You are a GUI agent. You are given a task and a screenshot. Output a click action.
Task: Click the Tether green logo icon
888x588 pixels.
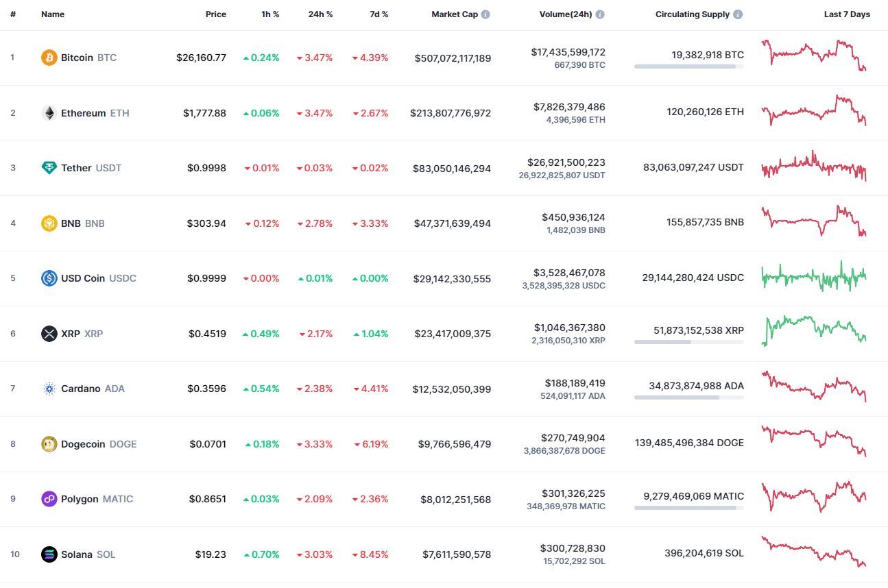[49, 168]
